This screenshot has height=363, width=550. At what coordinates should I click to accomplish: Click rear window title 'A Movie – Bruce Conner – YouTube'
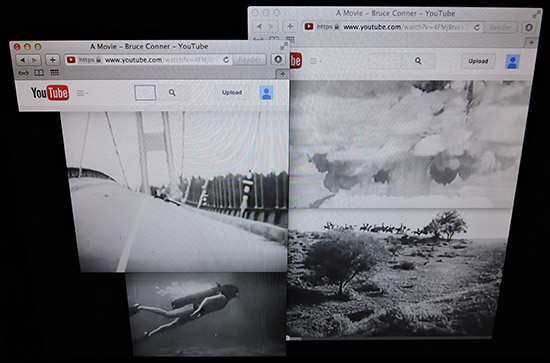(396, 13)
